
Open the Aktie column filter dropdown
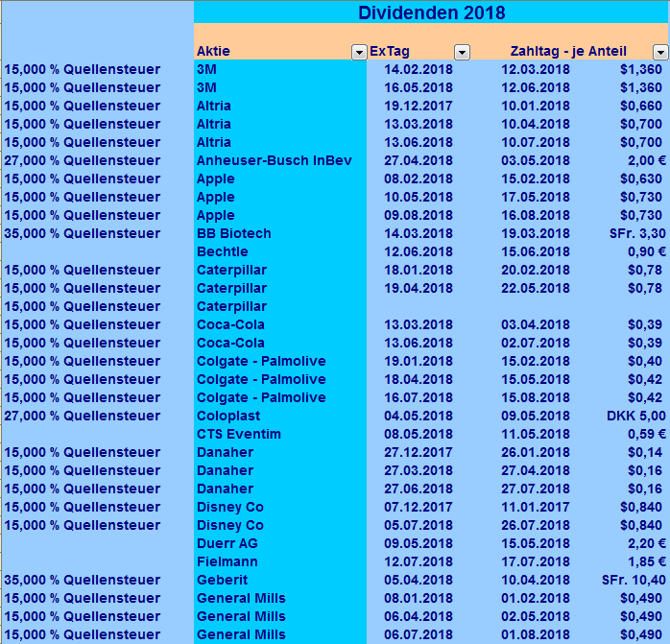tap(359, 53)
